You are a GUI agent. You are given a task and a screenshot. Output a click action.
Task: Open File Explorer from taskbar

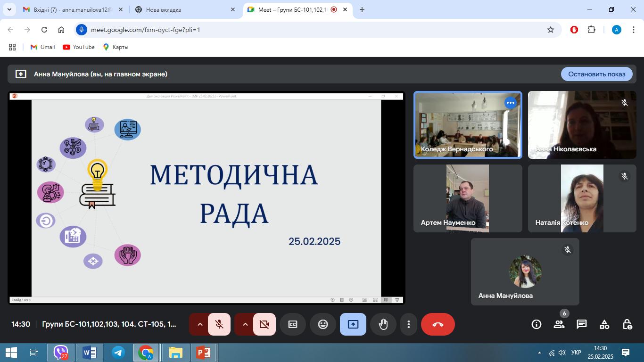pyautogui.click(x=175, y=353)
